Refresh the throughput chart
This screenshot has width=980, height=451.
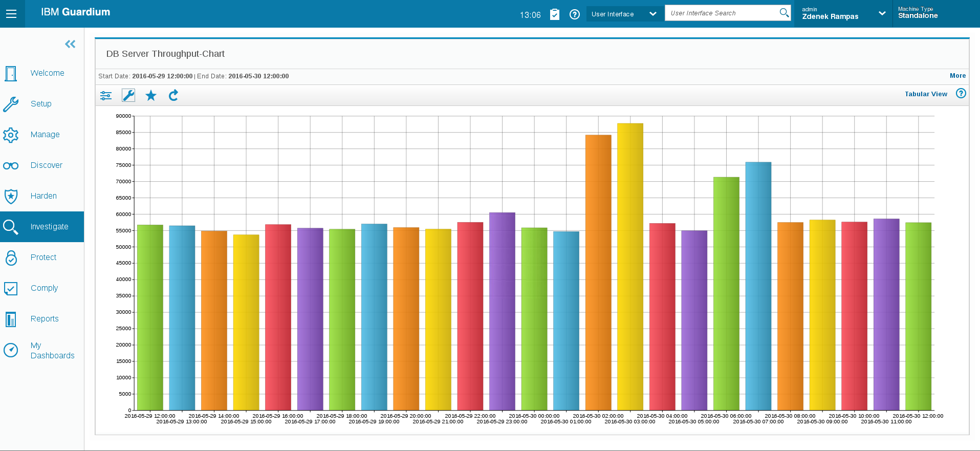[173, 95]
